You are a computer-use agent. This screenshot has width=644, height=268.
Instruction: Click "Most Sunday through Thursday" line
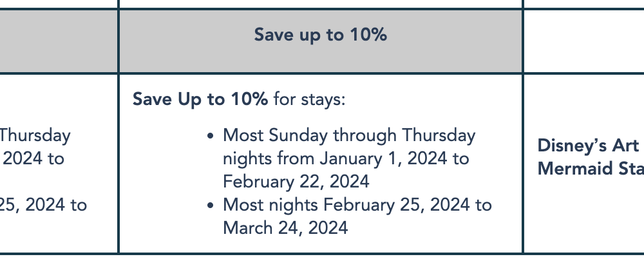click(349, 136)
